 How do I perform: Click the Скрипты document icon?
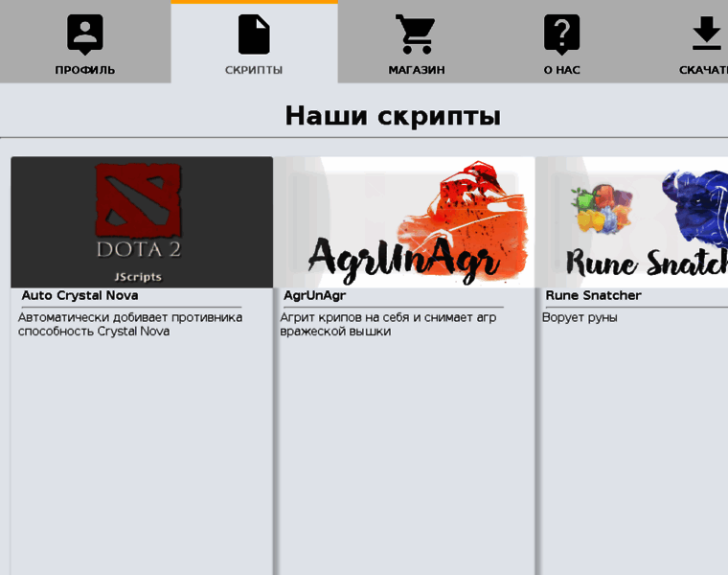(x=254, y=34)
